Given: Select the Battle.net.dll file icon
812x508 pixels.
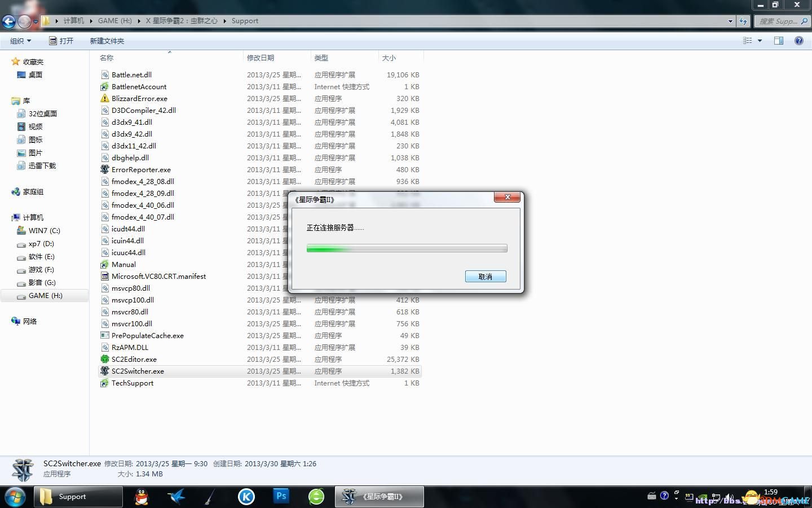Looking at the screenshot, I should tap(104, 75).
